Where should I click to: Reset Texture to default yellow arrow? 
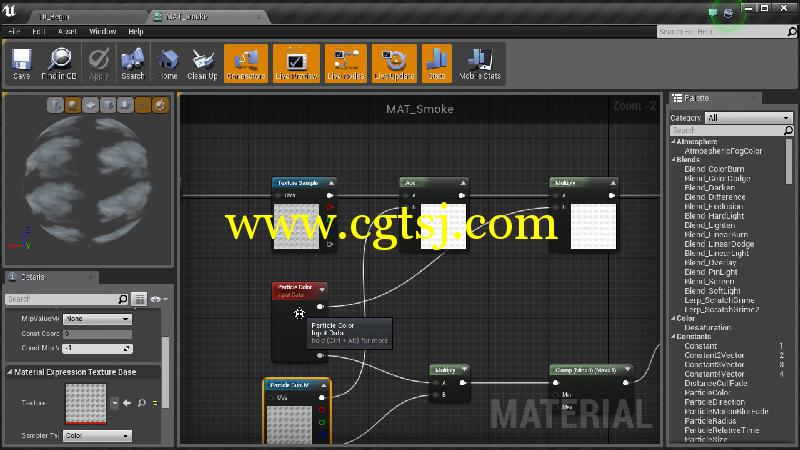155,403
